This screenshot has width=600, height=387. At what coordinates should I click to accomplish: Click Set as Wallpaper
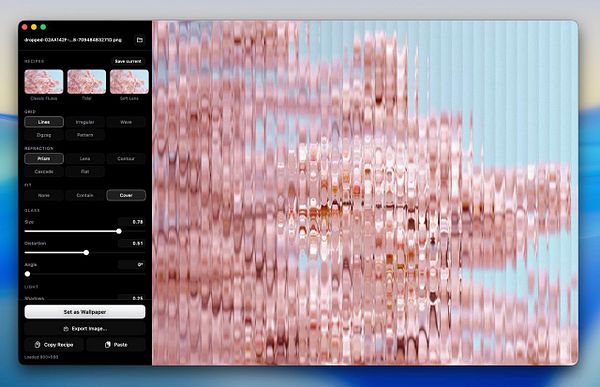pyautogui.click(x=85, y=312)
